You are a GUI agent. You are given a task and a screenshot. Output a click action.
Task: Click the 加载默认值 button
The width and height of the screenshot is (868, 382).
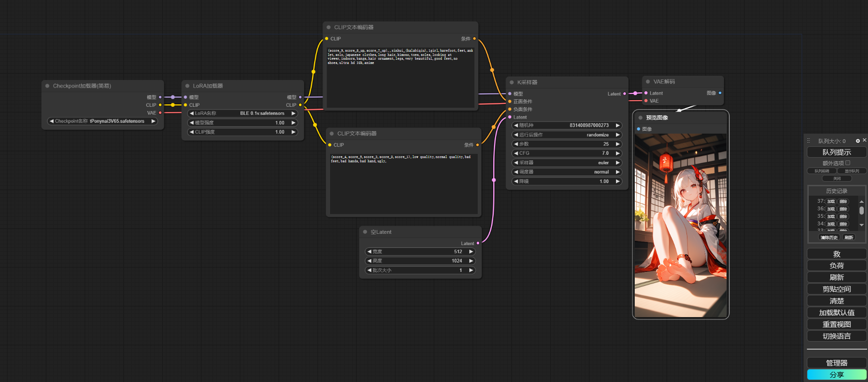pos(836,313)
